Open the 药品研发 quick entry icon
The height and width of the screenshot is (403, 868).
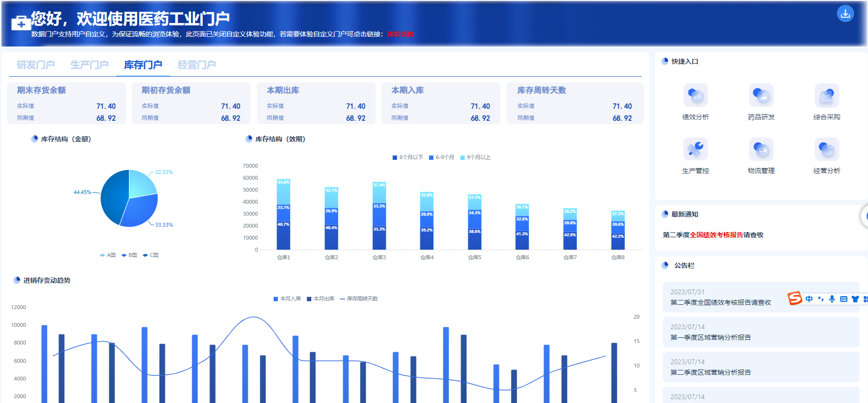pyautogui.click(x=761, y=95)
